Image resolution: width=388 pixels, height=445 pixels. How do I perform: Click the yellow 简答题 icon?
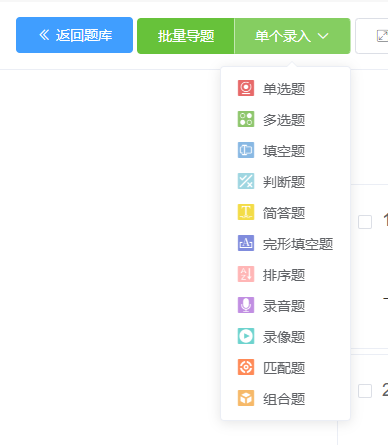tap(246, 212)
